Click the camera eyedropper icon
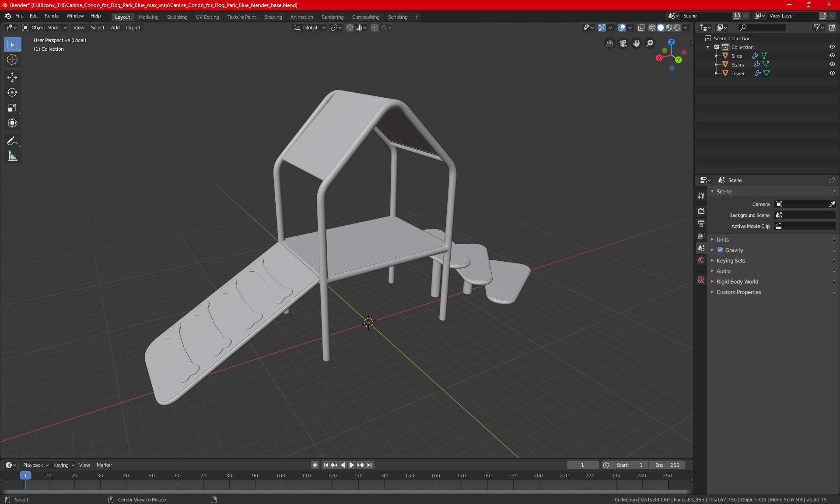The image size is (840, 504). (832, 204)
